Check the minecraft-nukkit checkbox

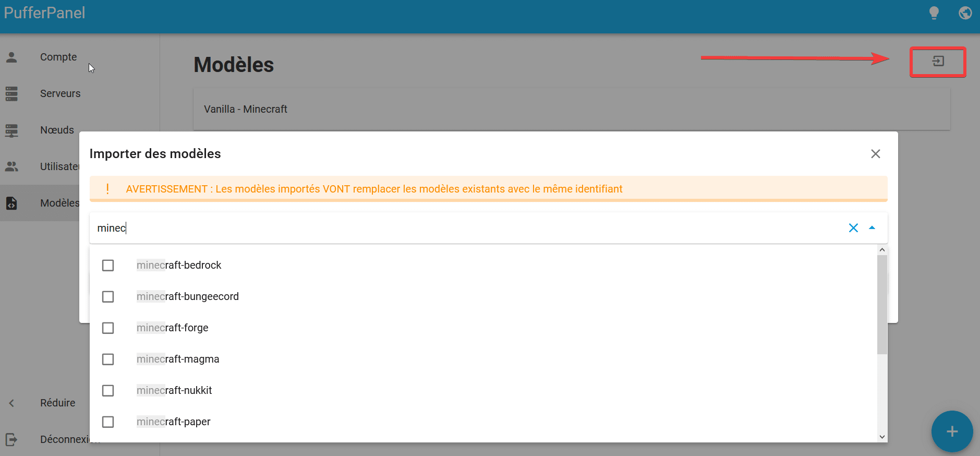pos(108,391)
